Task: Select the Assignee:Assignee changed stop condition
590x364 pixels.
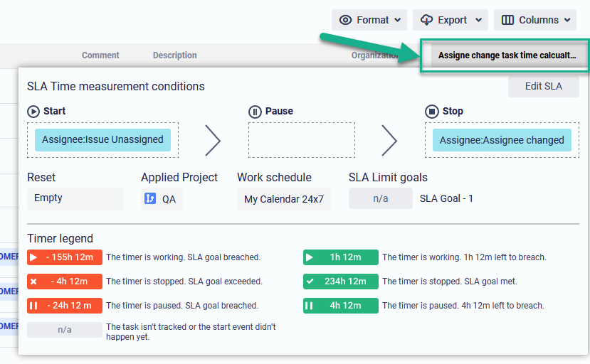Action: 502,140
